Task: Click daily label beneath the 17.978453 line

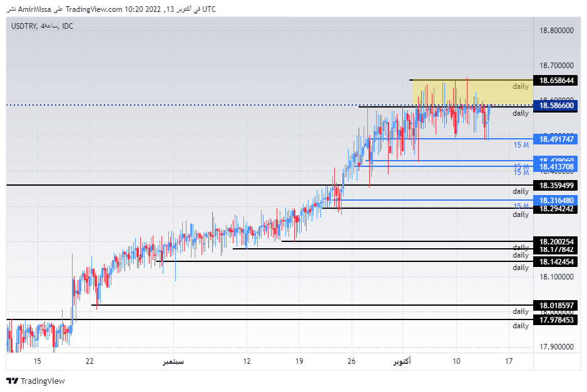Action: click(521, 326)
